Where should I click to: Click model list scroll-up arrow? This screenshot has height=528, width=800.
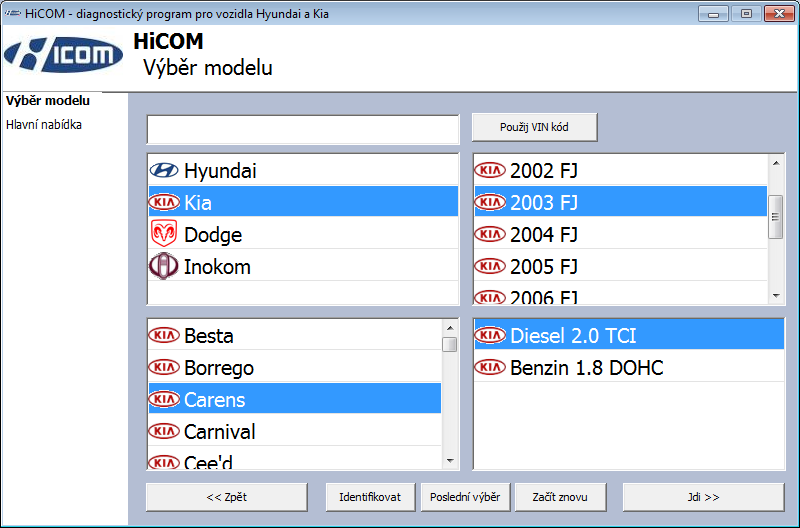(449, 328)
